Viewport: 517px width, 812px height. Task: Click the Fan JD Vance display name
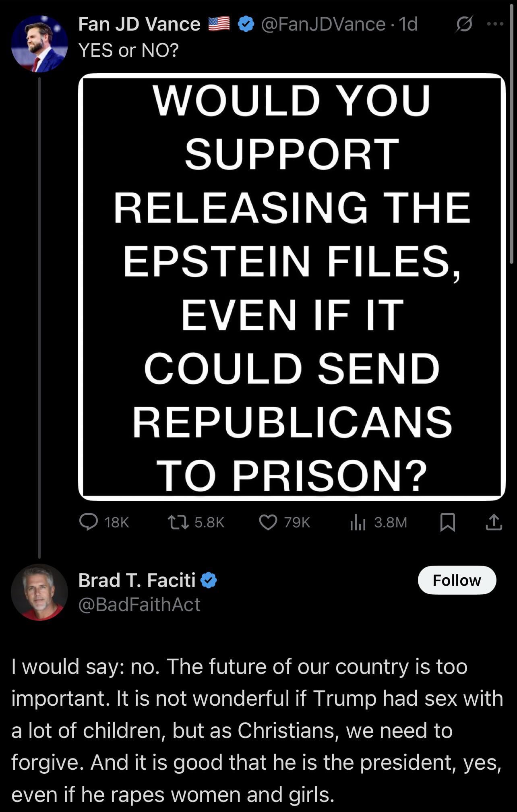tap(139, 24)
